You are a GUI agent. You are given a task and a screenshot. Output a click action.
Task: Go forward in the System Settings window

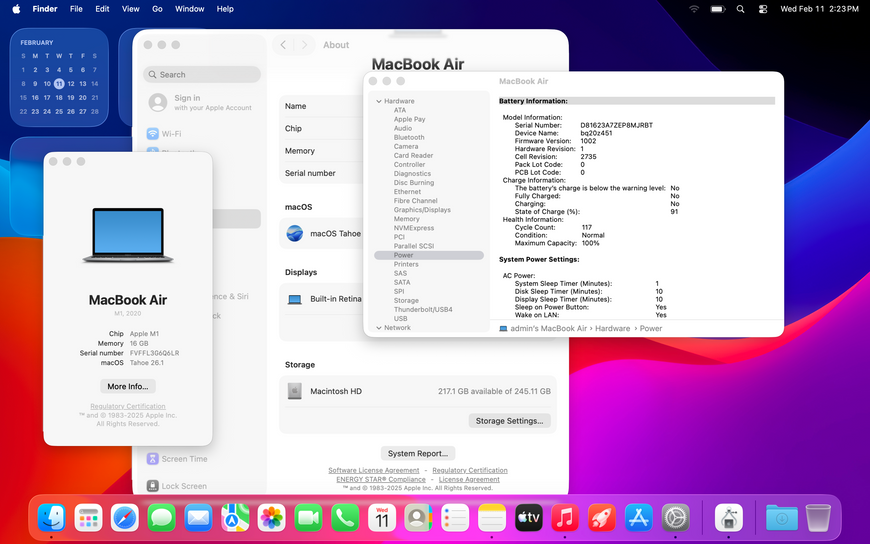(304, 45)
